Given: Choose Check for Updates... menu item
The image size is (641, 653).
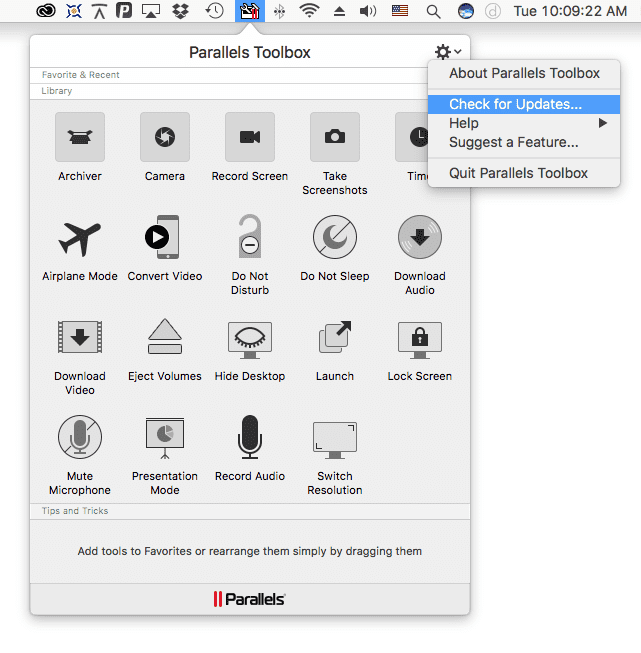Looking at the screenshot, I should click(524, 104).
